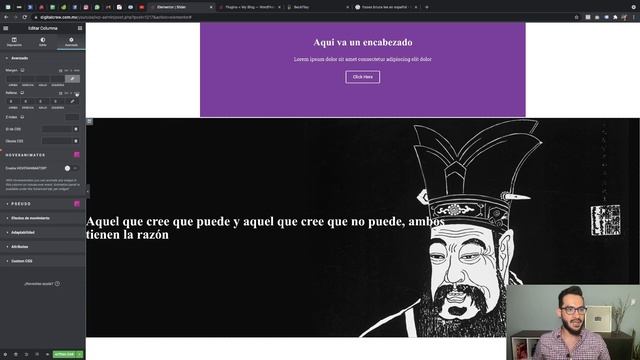The height and width of the screenshot is (360, 640).
Task: Click the browser address bar URL
Action: [116, 17]
